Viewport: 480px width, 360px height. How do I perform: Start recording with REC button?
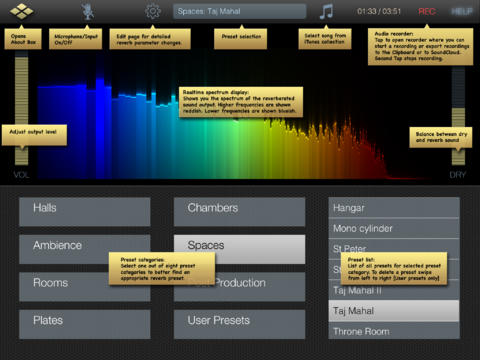tap(427, 12)
